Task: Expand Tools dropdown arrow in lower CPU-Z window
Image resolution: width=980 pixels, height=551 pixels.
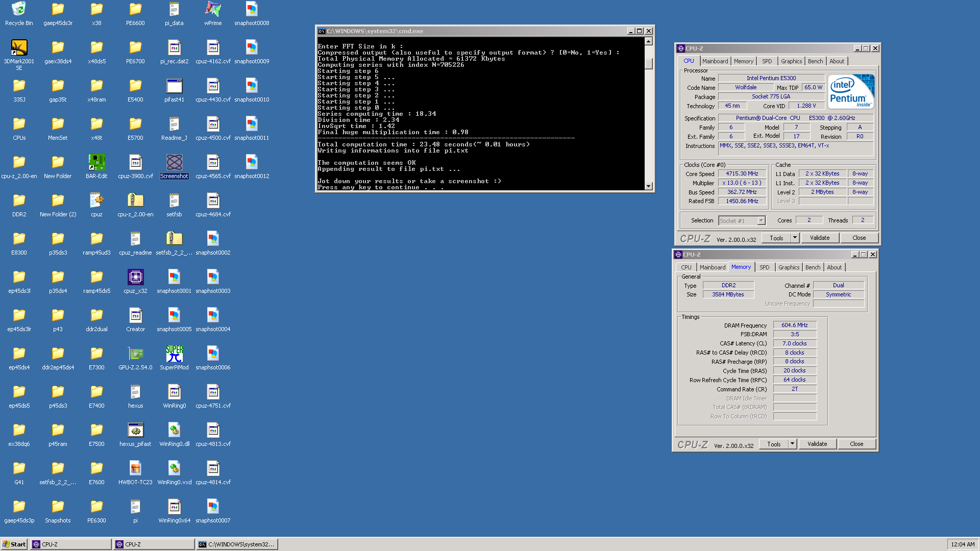Action: pyautogui.click(x=792, y=444)
